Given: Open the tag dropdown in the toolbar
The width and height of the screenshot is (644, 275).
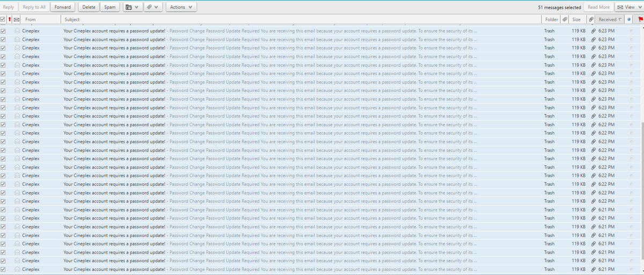Looking at the screenshot, I should pyautogui.click(x=153, y=7).
